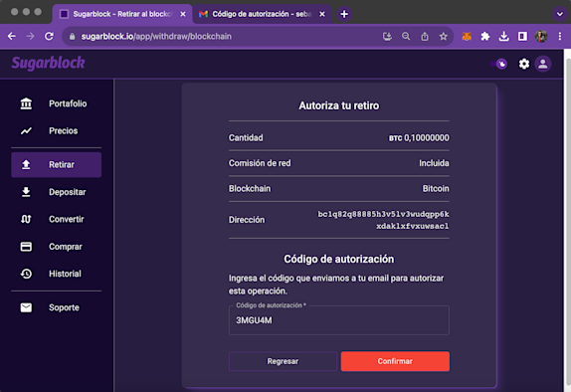The height and width of the screenshot is (392, 571).
Task: Open Precios from the sidebar
Action: [56, 130]
